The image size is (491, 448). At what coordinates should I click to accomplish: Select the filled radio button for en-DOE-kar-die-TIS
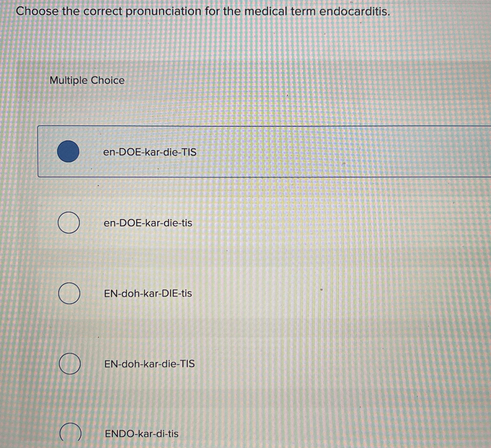(68, 151)
